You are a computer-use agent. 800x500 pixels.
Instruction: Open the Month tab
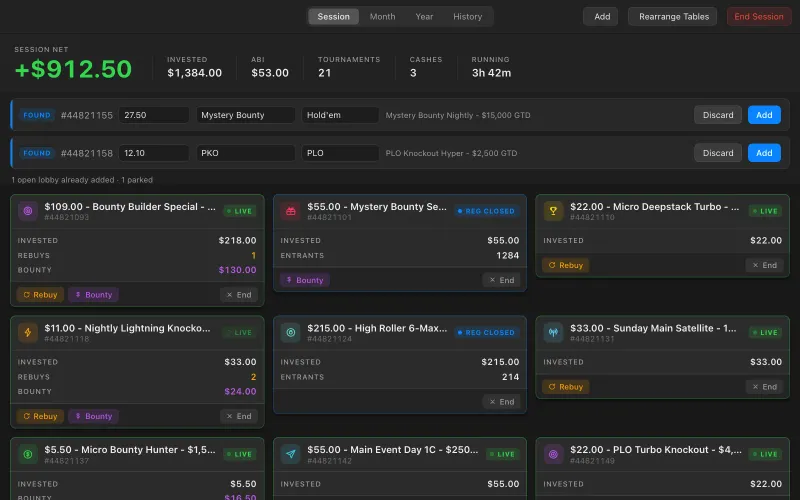click(x=382, y=16)
